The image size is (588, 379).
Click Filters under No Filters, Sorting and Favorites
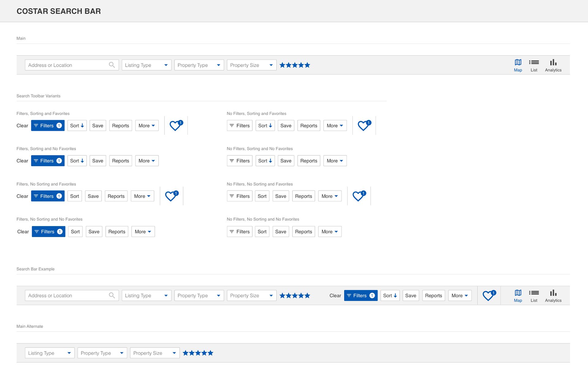click(239, 125)
